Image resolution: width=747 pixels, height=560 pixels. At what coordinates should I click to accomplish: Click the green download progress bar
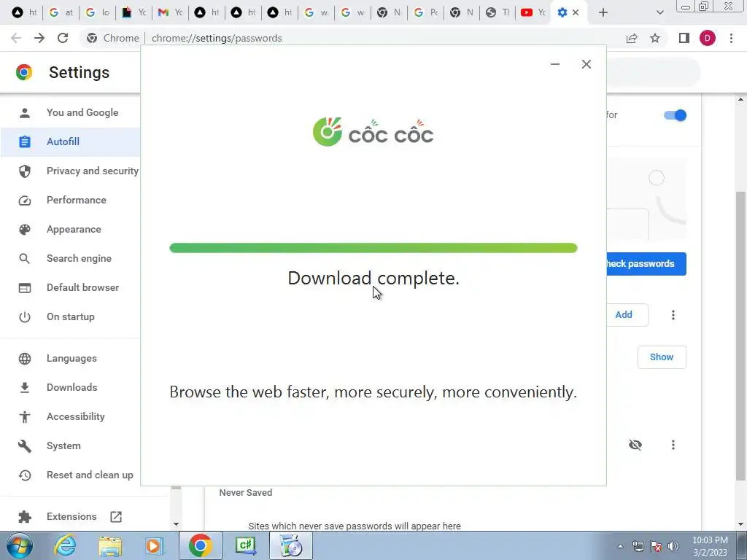coord(373,248)
